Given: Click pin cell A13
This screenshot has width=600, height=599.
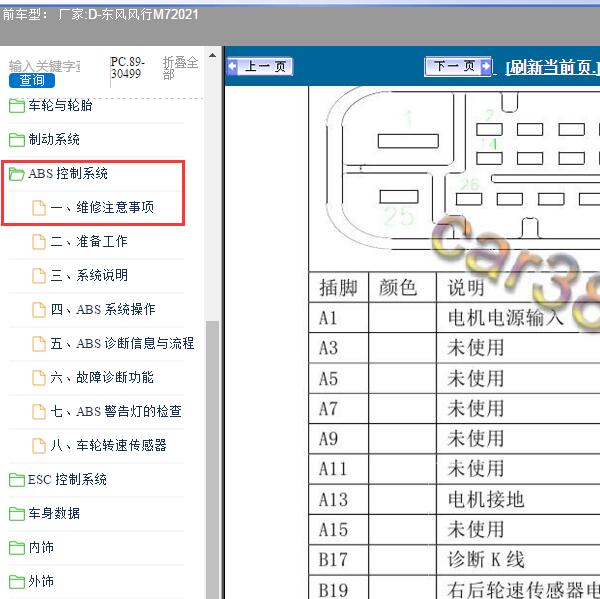Looking at the screenshot, I should (x=338, y=499).
